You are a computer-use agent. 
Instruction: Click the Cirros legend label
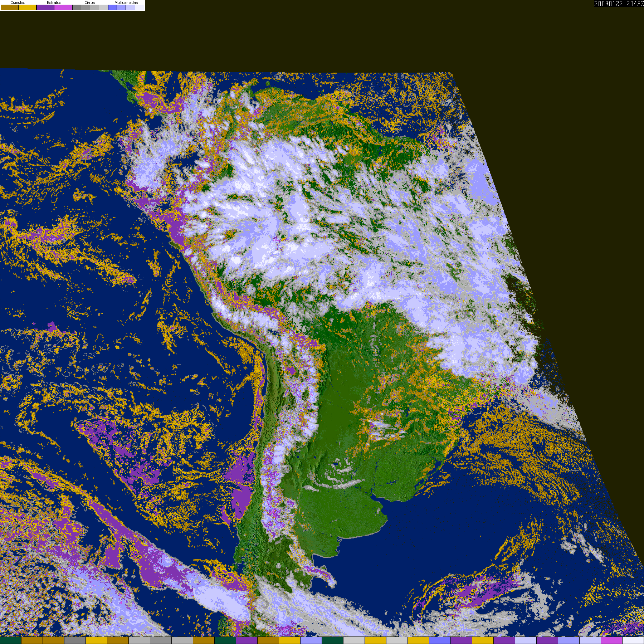coord(90,3)
